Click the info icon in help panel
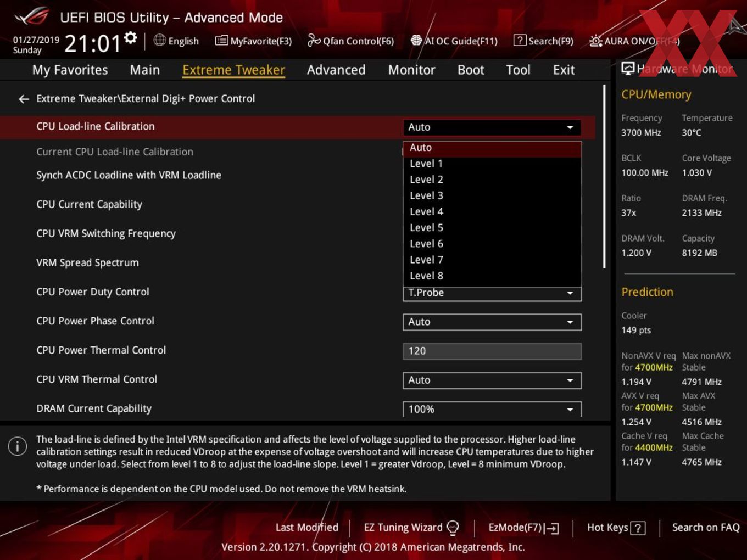 tap(18, 446)
